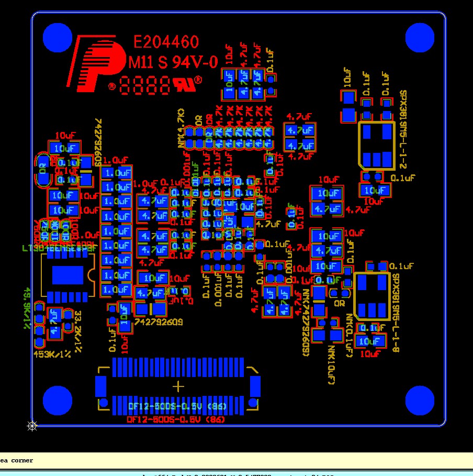Select the NM(742792609) vertical label
Viewport: 473px width, 476px height.
pyautogui.click(x=306, y=323)
